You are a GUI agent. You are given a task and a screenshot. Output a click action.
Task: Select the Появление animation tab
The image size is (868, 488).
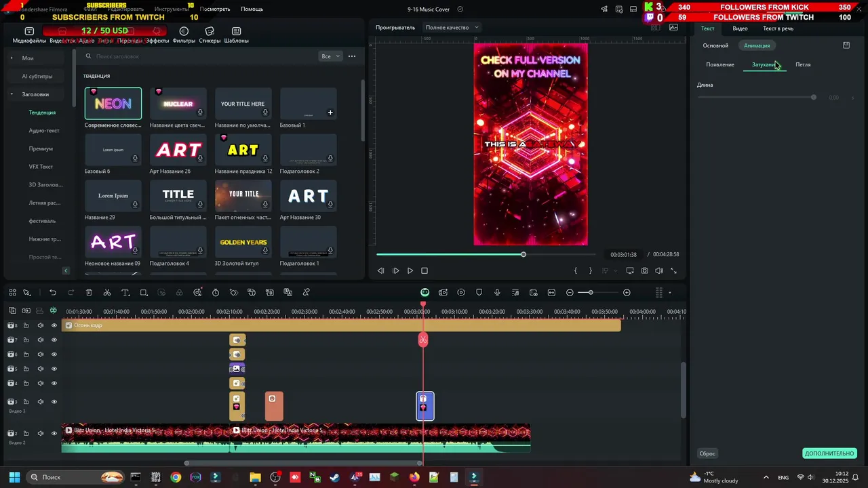720,64
